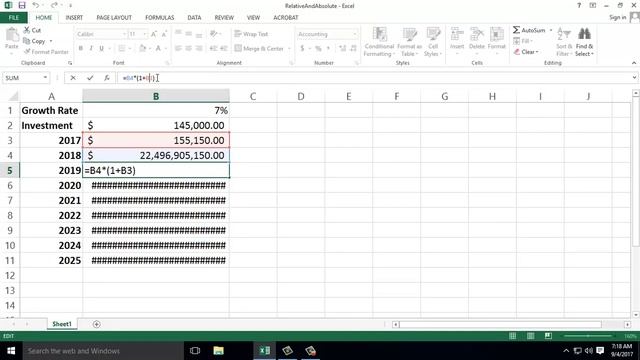The width and height of the screenshot is (640, 360).
Task: Toggle Underline formatting
Action: [x=101, y=48]
